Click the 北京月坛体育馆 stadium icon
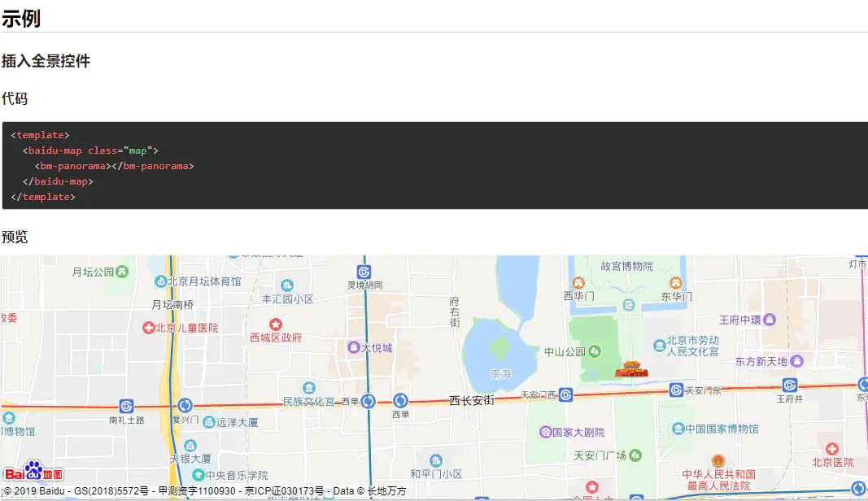The width and height of the screenshot is (868, 501). point(162,281)
